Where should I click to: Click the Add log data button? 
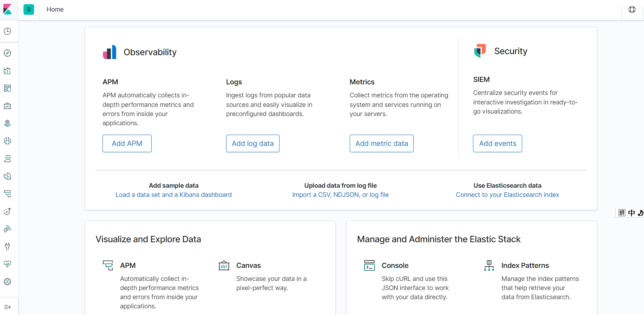click(253, 143)
